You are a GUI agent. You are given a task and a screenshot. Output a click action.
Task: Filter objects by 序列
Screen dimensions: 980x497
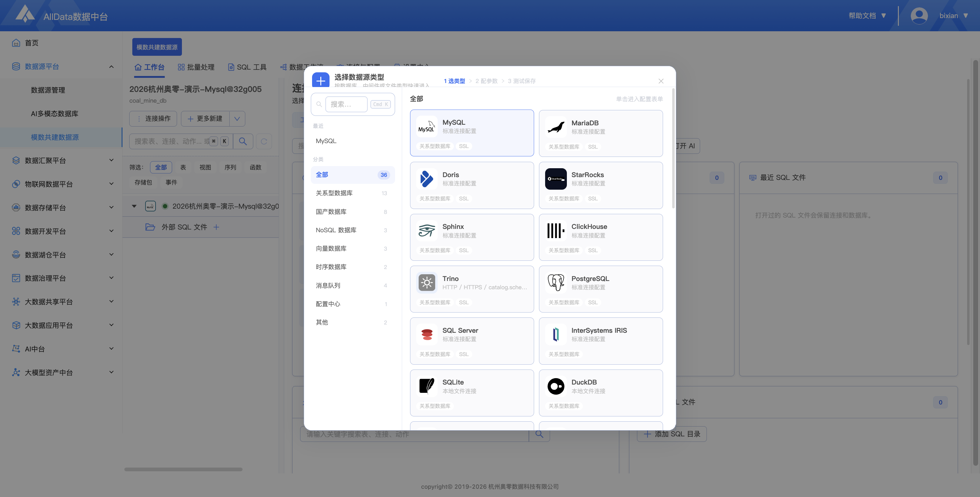pos(230,167)
